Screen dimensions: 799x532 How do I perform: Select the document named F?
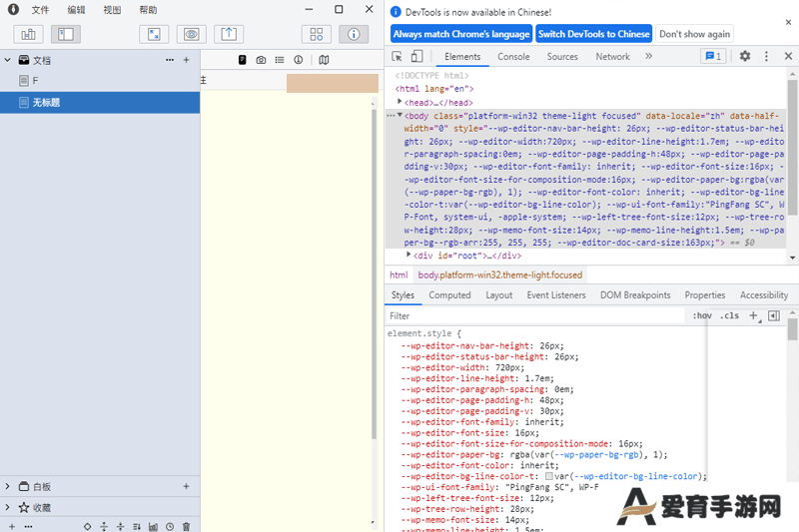click(x=100, y=81)
